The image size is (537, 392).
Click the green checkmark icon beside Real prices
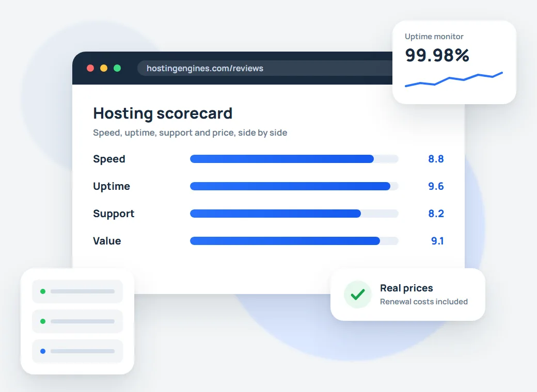coord(357,295)
